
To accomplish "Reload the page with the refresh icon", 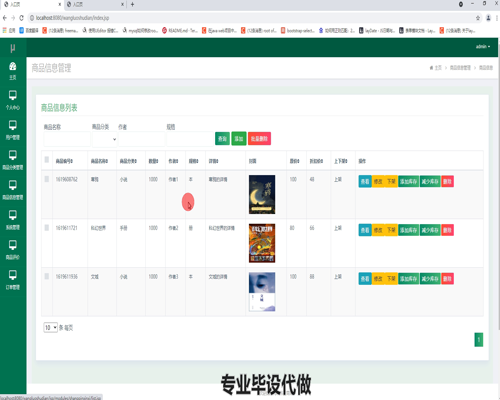I will (x=21, y=18).
